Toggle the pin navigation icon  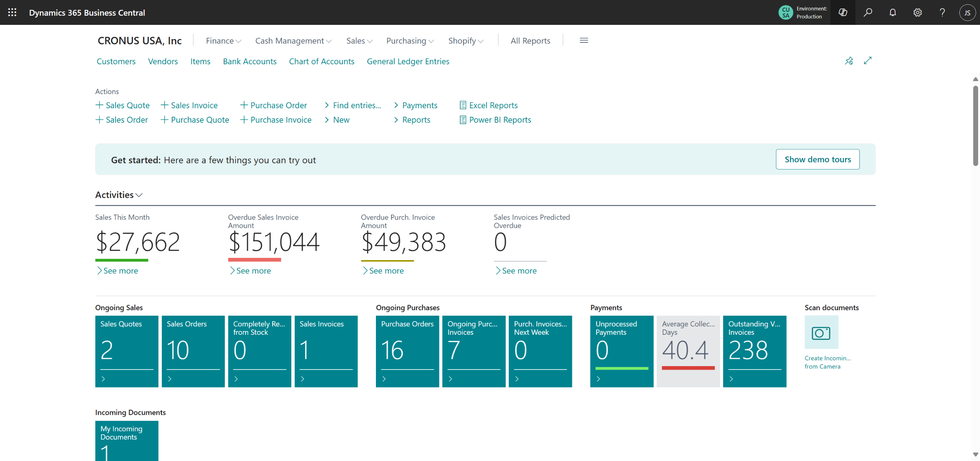click(849, 61)
